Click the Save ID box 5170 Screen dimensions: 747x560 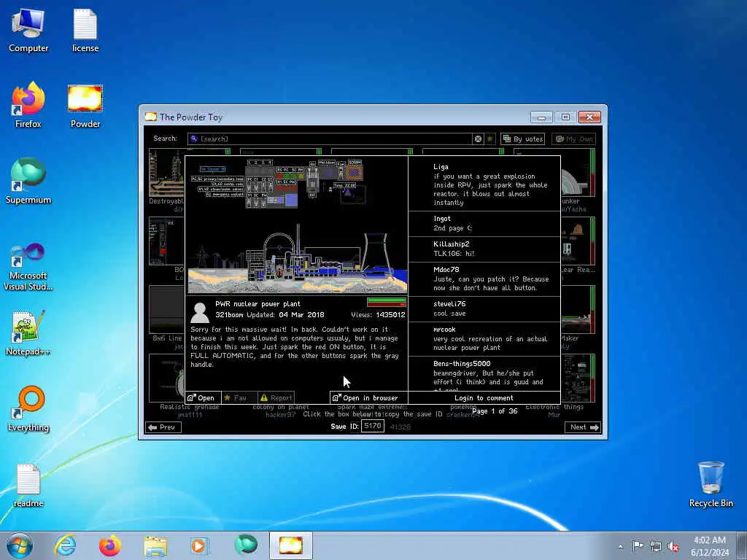click(x=373, y=426)
